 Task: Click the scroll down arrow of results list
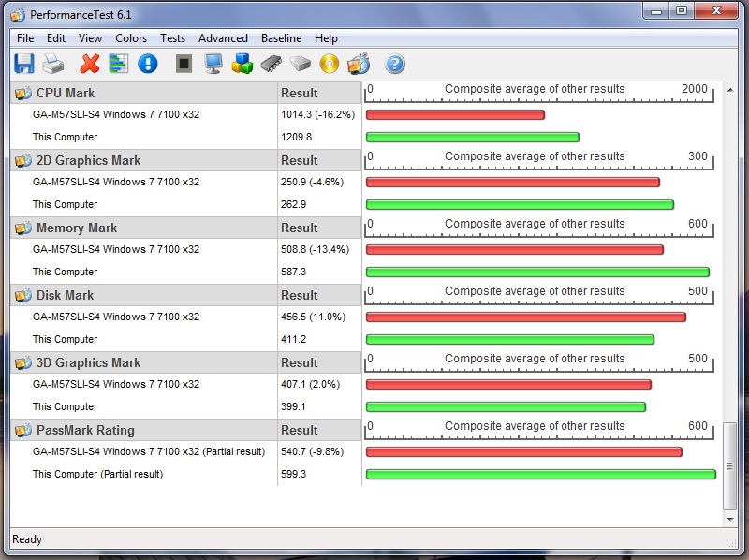tap(730, 519)
